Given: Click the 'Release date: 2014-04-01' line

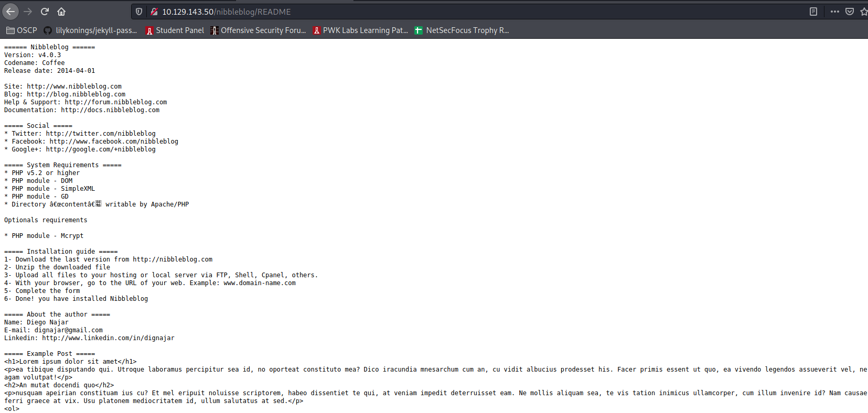Looking at the screenshot, I should 50,71.
